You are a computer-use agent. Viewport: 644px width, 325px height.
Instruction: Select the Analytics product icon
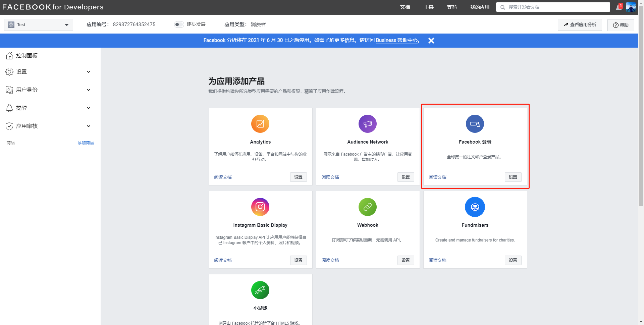tap(260, 123)
